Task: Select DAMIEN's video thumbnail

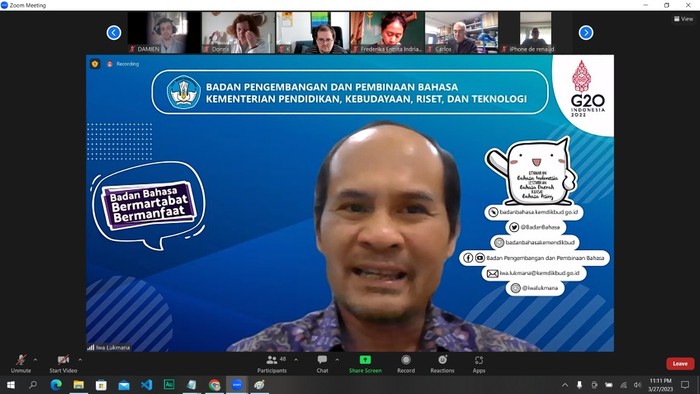Action: tap(164, 33)
